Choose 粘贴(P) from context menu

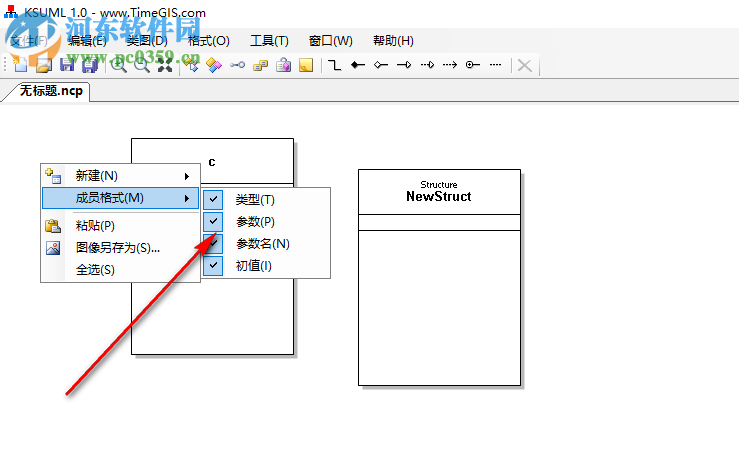(120, 226)
